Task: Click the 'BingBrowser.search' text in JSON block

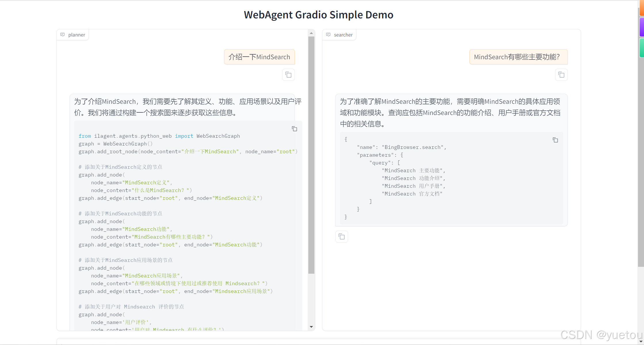Action: coord(412,147)
